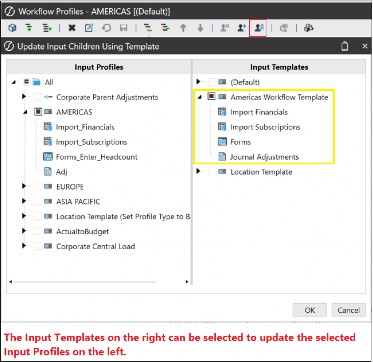
Task: Toggle the AMERICAS profile checkbox
Action: (x=38, y=112)
